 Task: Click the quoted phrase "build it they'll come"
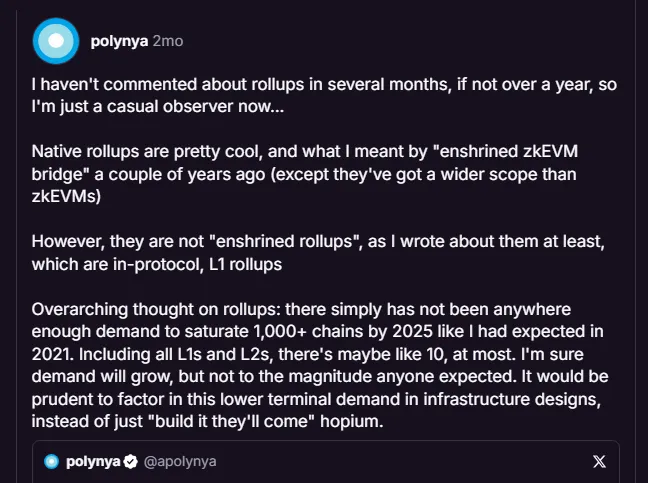231,422
